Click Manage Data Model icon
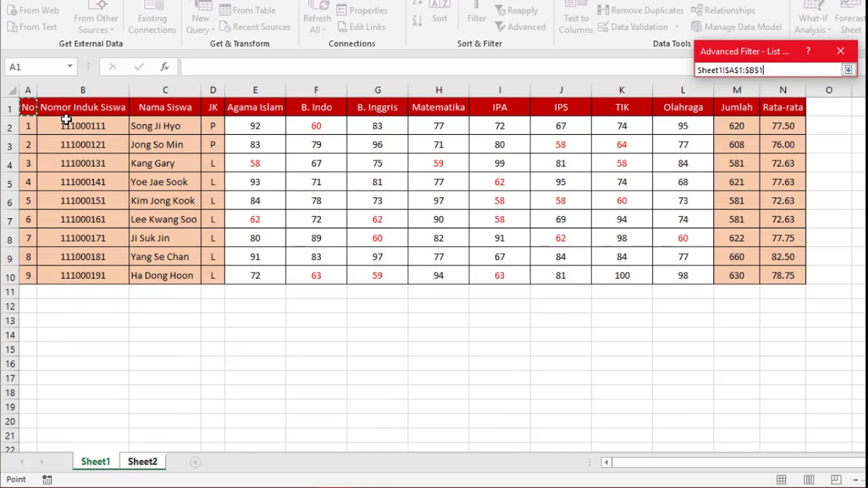Image resolution: width=868 pixels, height=488 pixels. [x=696, y=27]
